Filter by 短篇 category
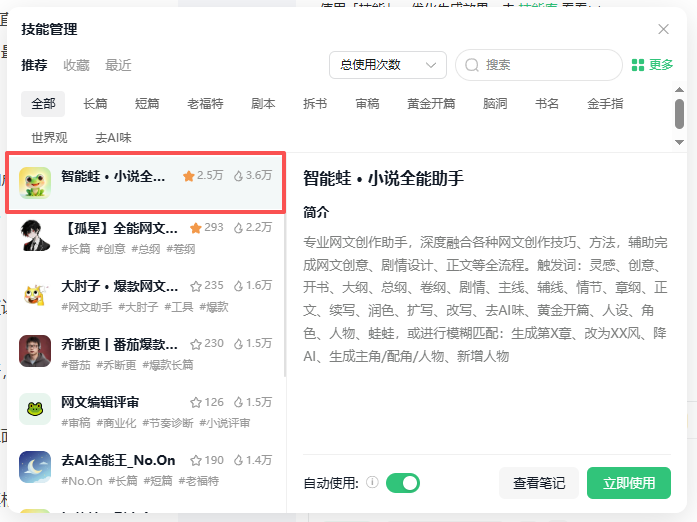 147,104
